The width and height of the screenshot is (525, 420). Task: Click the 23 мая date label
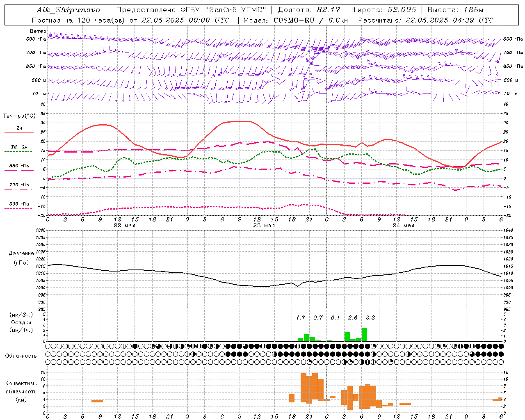264,226
